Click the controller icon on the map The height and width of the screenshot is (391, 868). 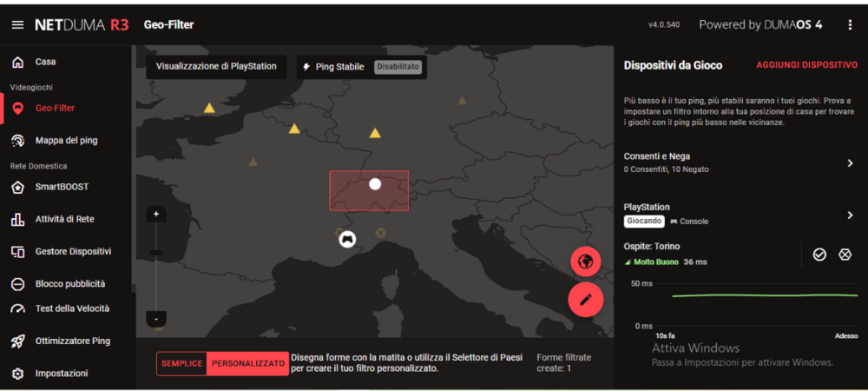[348, 240]
